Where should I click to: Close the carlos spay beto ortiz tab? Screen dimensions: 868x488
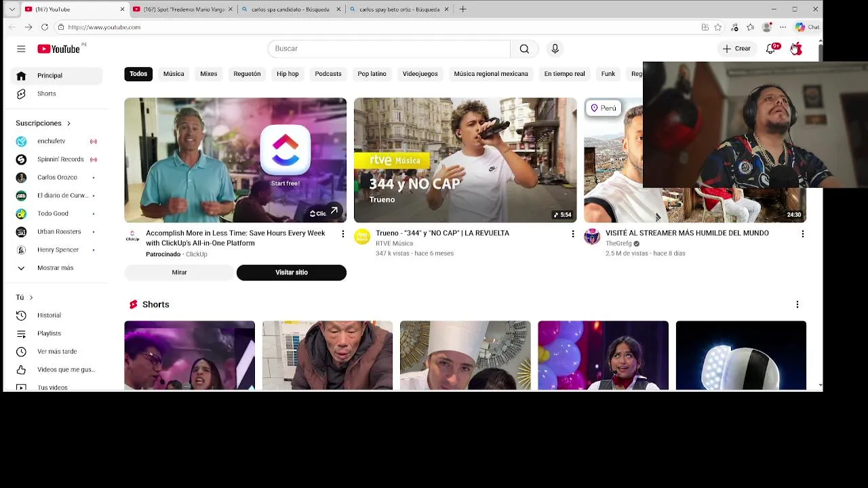pyautogui.click(x=447, y=9)
